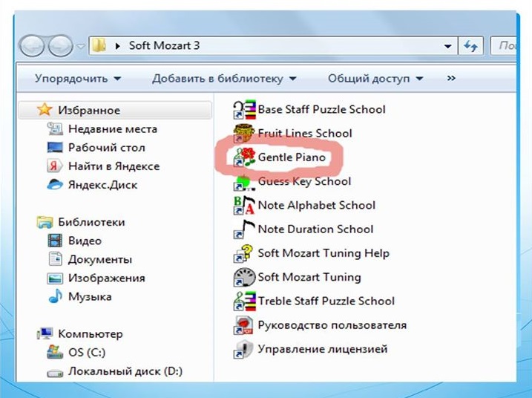This screenshot has width=532, height=398.
Task: Click the Компьютер icon in sidebar
Action: tap(45, 333)
